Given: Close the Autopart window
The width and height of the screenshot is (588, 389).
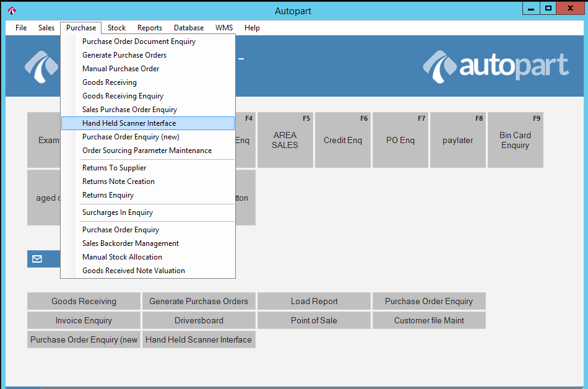Looking at the screenshot, I should click(x=571, y=9).
